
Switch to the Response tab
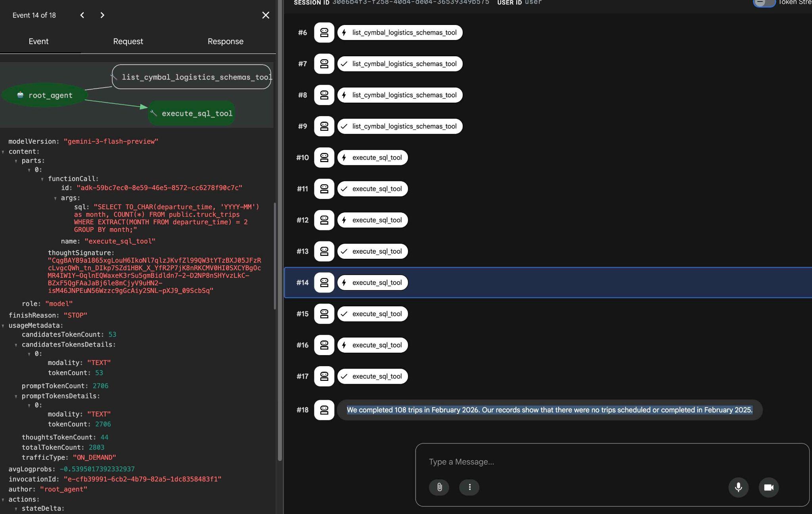point(225,41)
